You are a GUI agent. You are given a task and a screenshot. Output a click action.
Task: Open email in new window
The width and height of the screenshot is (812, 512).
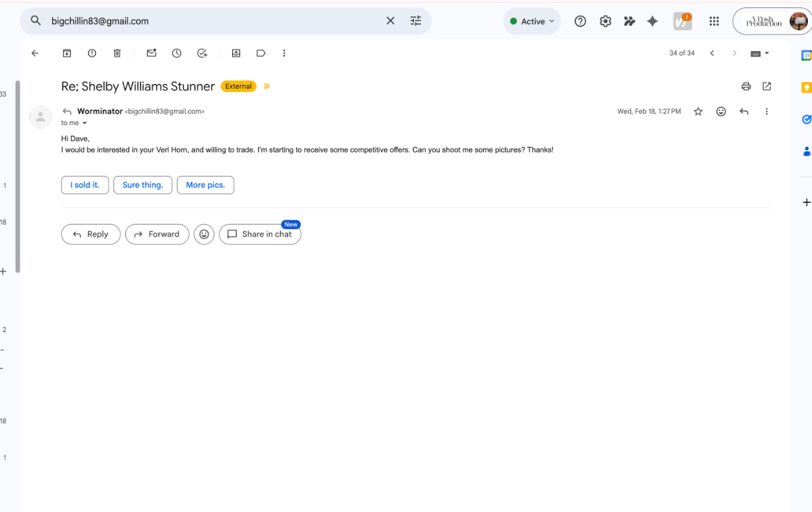pos(767,87)
